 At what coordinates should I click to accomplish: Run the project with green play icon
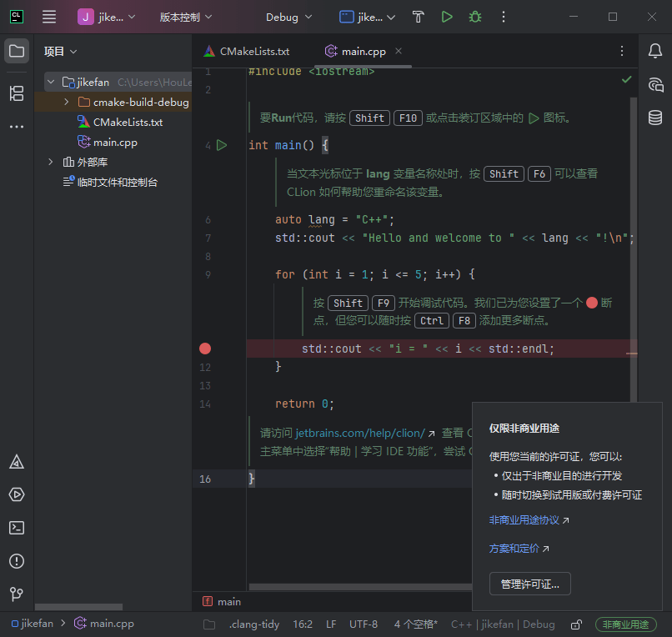tap(447, 18)
